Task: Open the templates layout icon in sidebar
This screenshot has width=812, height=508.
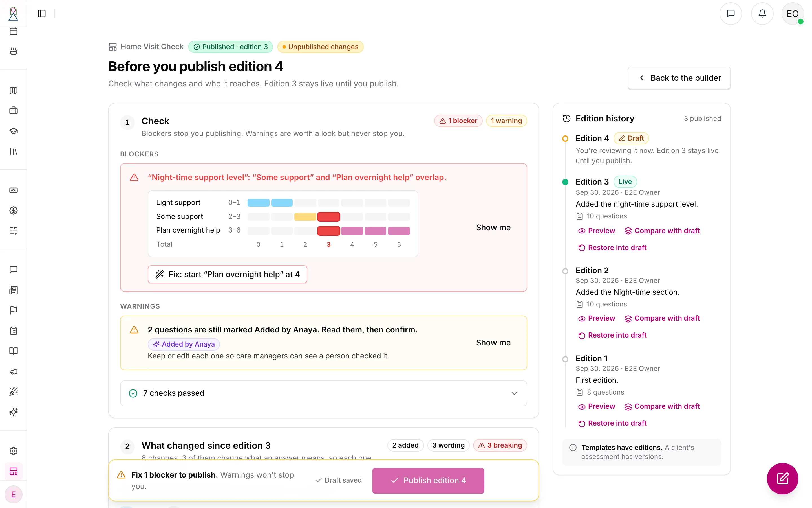Action: [14, 471]
